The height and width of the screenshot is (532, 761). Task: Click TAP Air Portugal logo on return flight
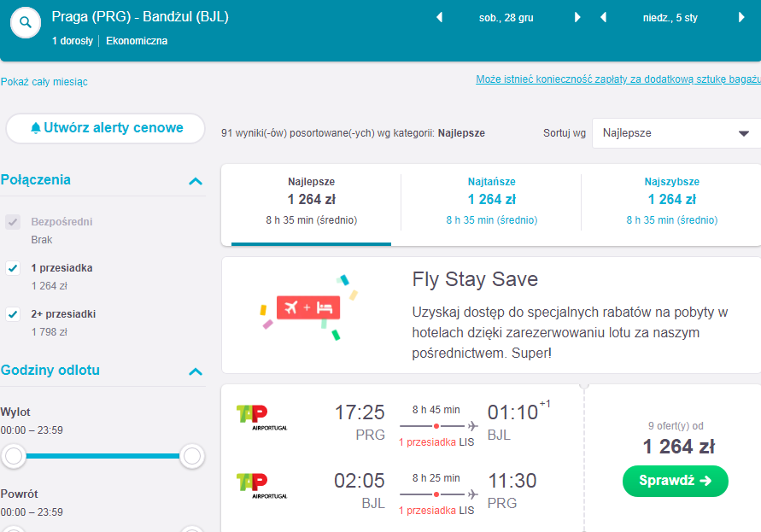261,487
